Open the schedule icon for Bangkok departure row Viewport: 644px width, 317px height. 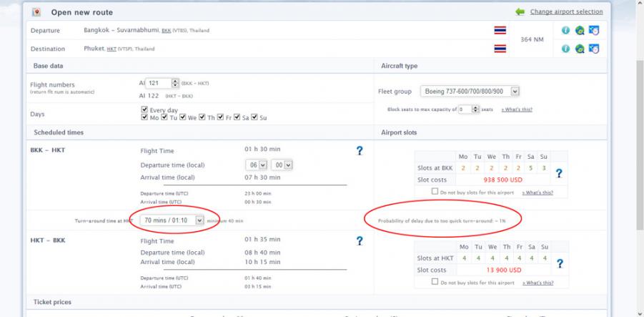pyautogui.click(x=593, y=31)
